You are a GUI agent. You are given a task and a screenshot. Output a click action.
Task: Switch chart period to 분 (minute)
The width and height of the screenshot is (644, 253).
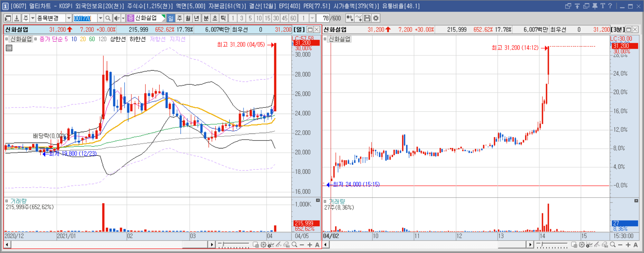(206, 18)
